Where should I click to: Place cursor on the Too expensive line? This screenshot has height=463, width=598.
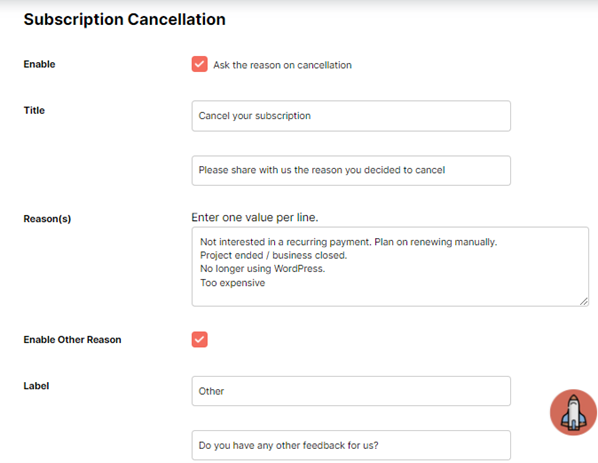[233, 283]
